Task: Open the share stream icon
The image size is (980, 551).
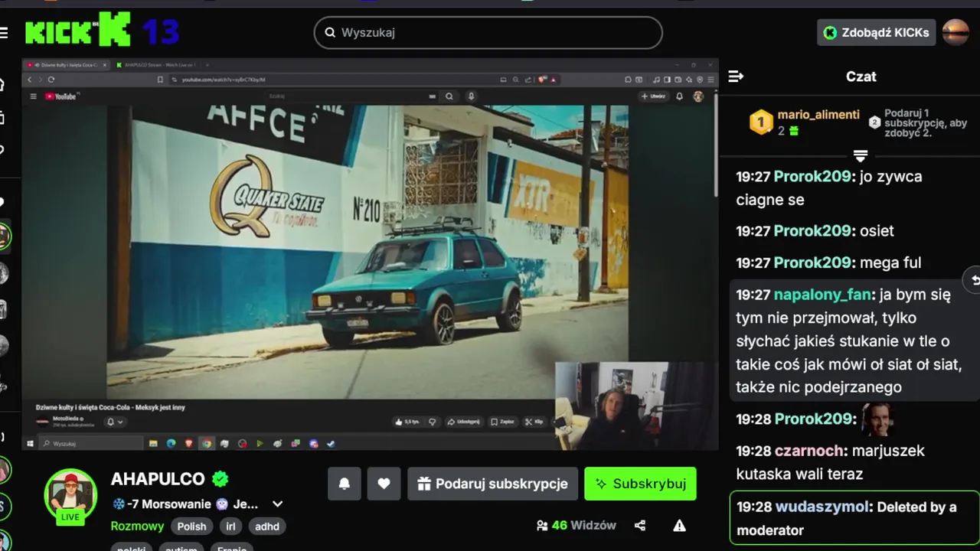Action: coord(640,526)
